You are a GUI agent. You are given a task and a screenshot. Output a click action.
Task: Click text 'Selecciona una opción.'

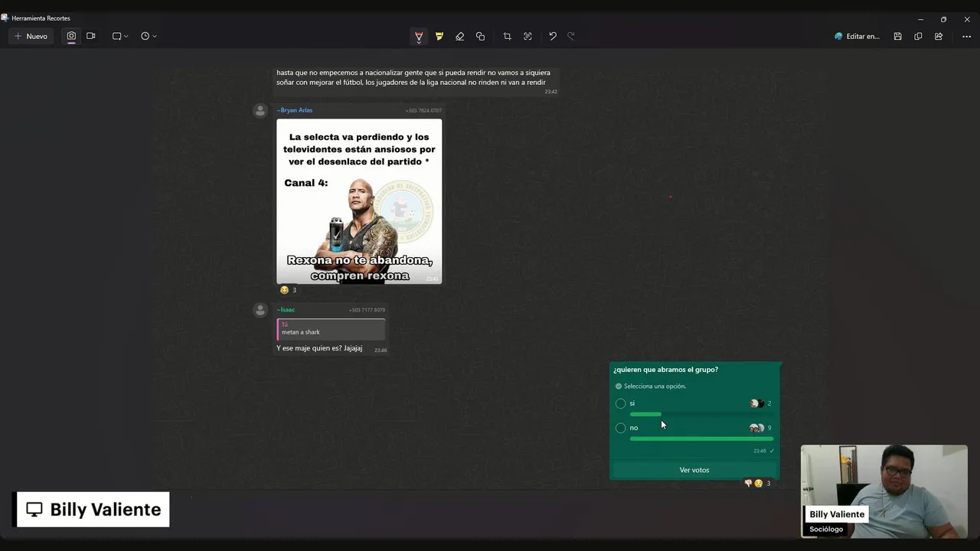coord(655,386)
